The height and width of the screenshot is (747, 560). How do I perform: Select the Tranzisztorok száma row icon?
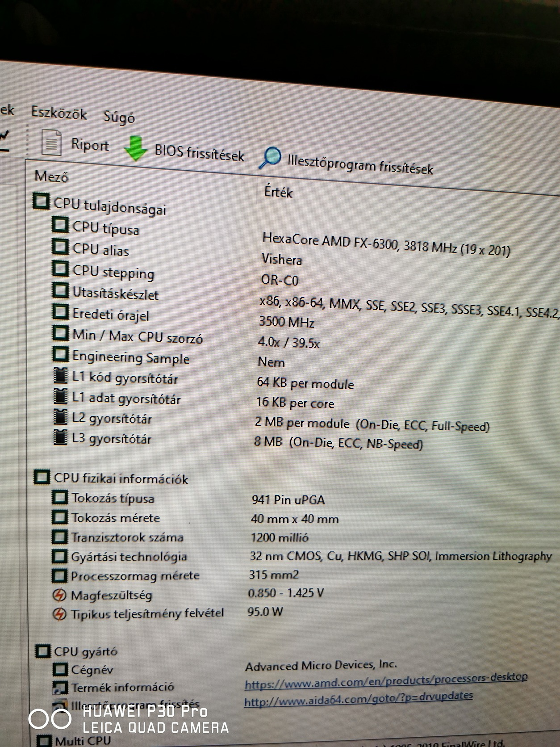click(60, 536)
